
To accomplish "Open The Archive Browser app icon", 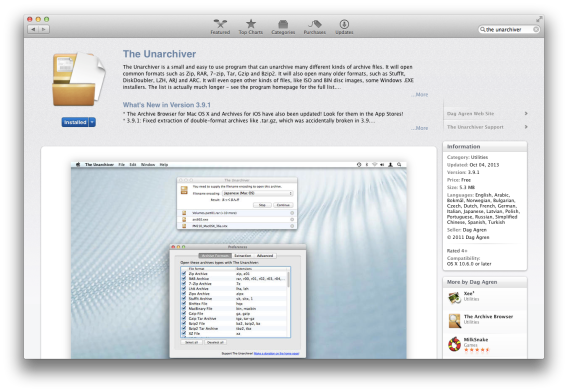I will (x=454, y=321).
